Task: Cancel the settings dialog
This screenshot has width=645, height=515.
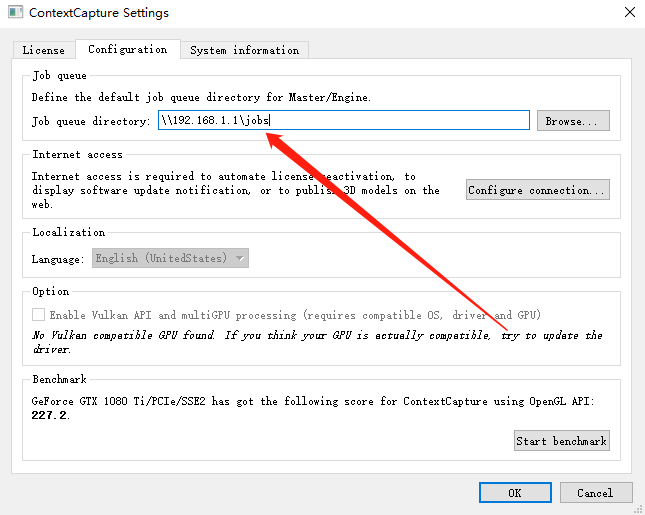Action: click(594, 492)
